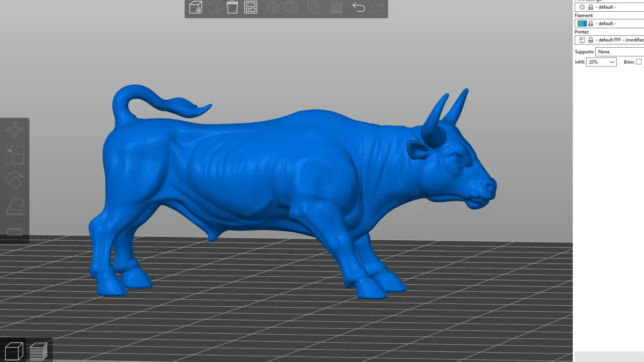Click the greyed Copy icon in top toolbar

(274, 8)
